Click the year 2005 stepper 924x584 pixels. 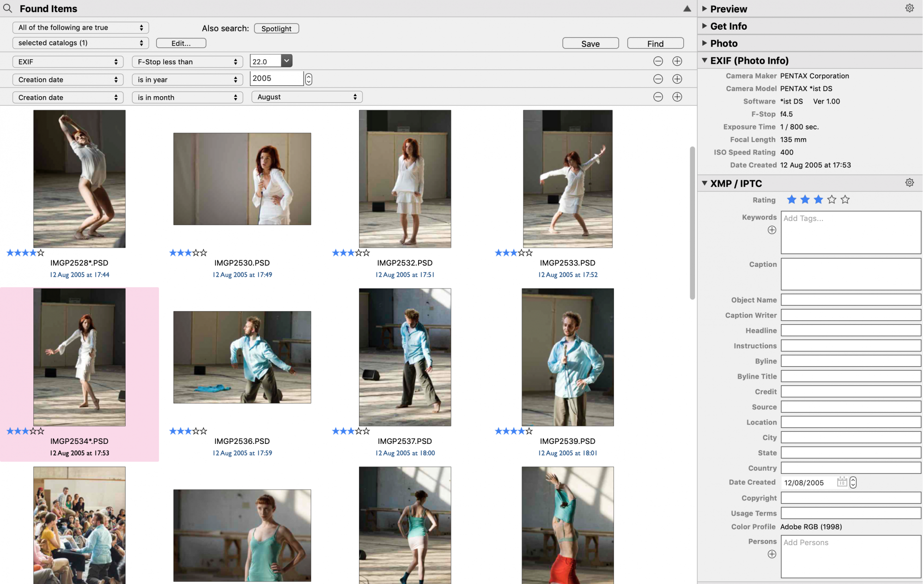click(308, 79)
